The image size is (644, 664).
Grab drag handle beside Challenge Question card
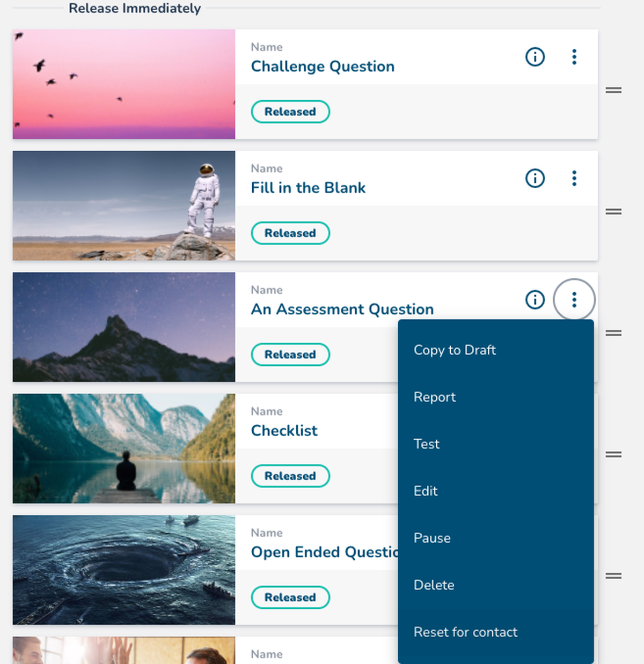pyautogui.click(x=613, y=90)
